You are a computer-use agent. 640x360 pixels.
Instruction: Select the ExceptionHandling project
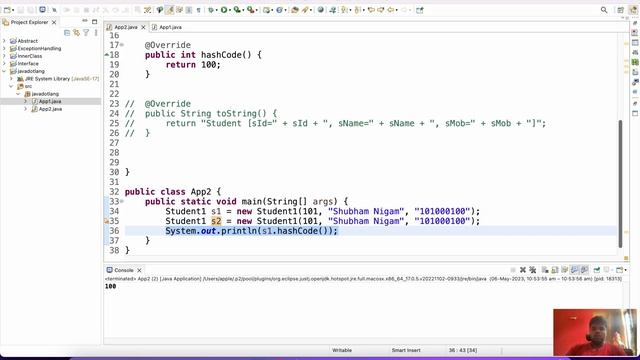click(39, 48)
